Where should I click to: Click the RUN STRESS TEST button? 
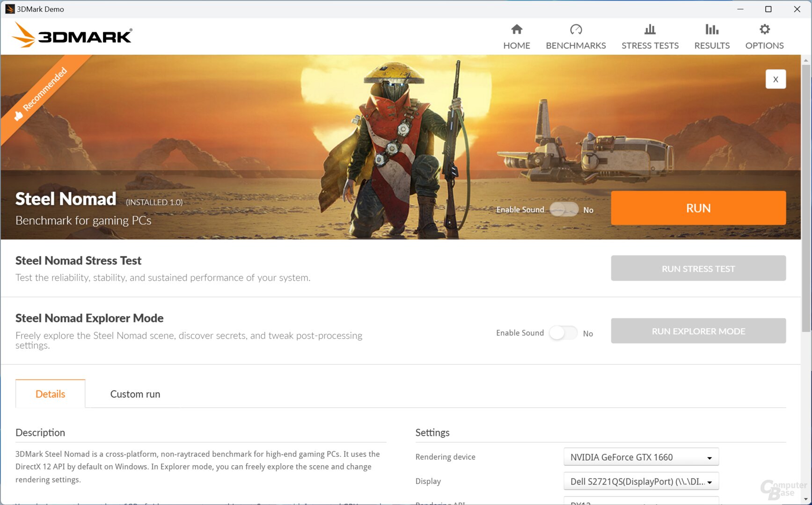tap(698, 268)
